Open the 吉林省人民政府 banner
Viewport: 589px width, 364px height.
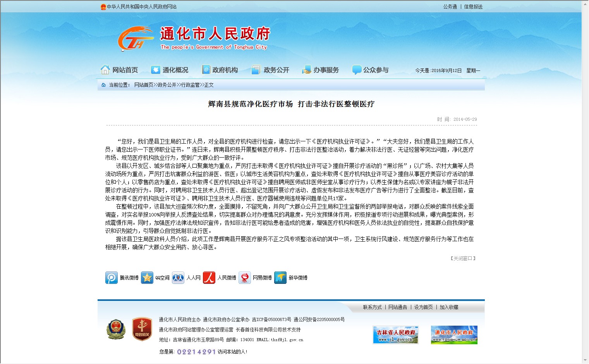[x=395, y=335]
